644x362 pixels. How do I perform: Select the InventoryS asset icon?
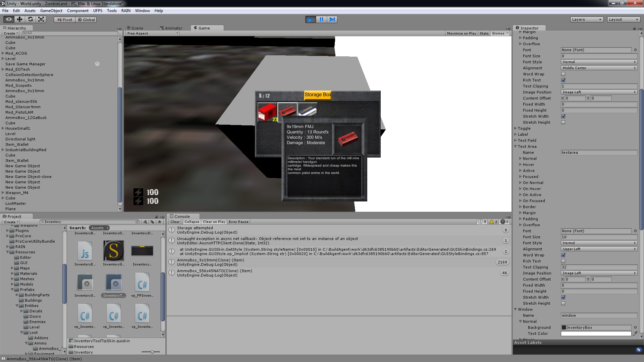(x=85, y=282)
